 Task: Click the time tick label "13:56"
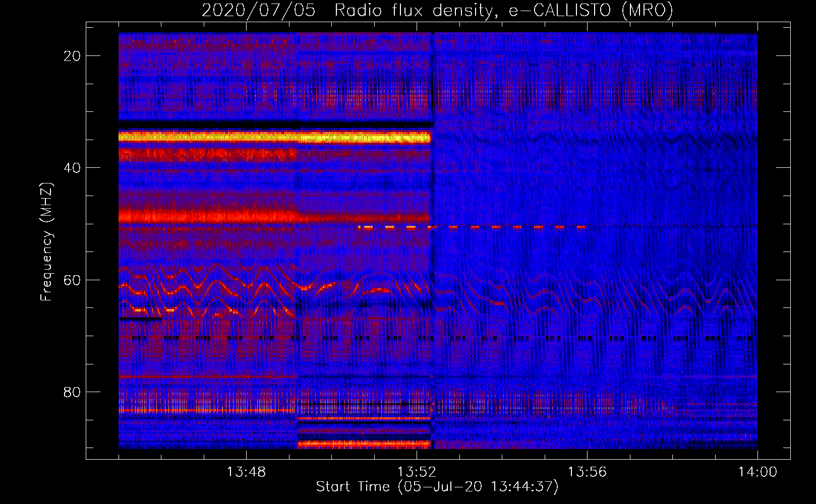tap(587, 472)
